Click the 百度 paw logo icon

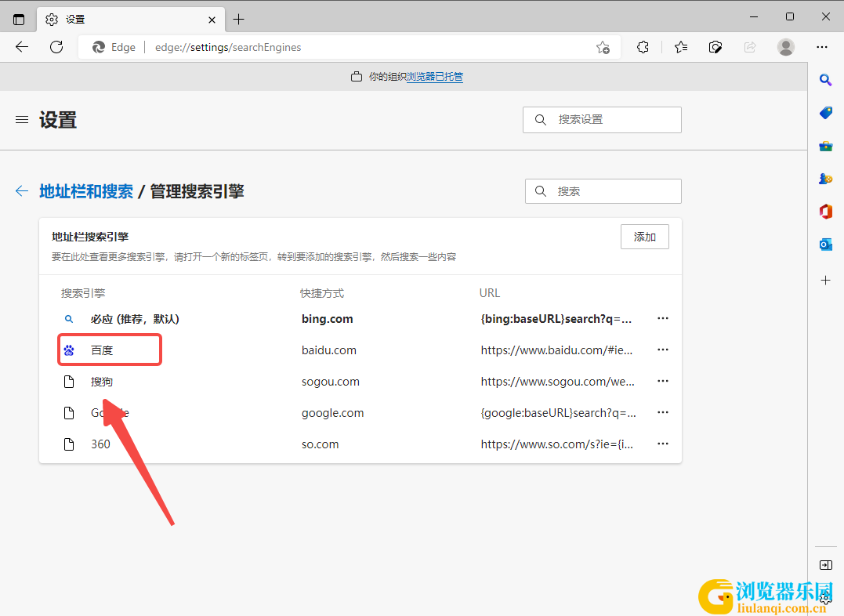click(69, 350)
